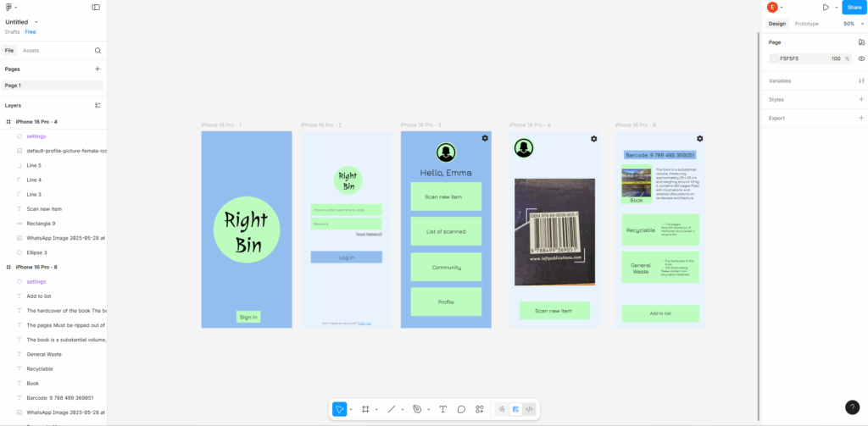Choose the Pen tool in toolbar
Viewport: 868px width, 426px height.
click(417, 409)
